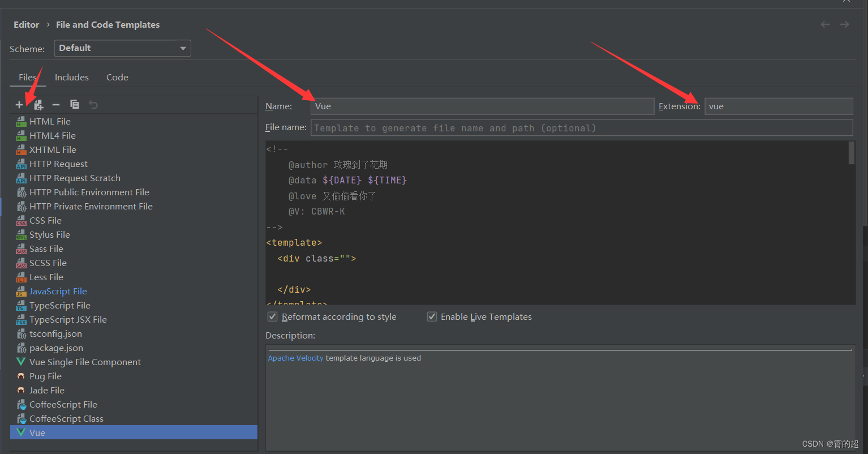868x454 pixels.
Task: Click the File name template field
Action: [582, 127]
